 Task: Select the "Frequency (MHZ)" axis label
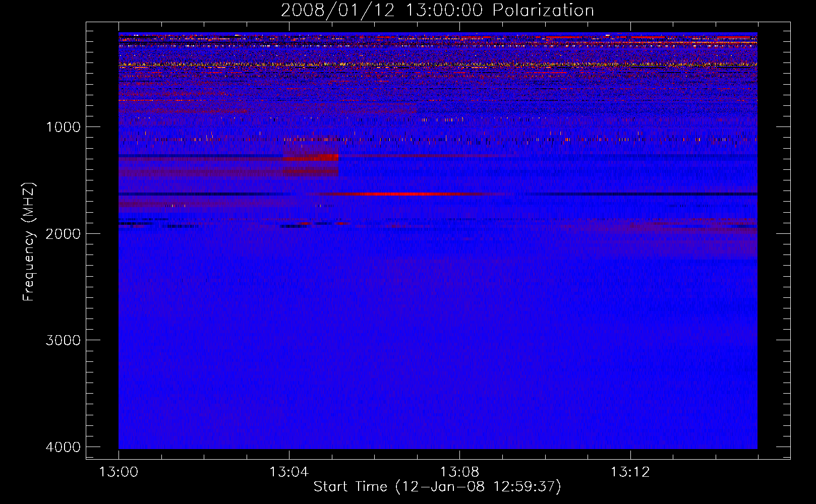(29, 242)
